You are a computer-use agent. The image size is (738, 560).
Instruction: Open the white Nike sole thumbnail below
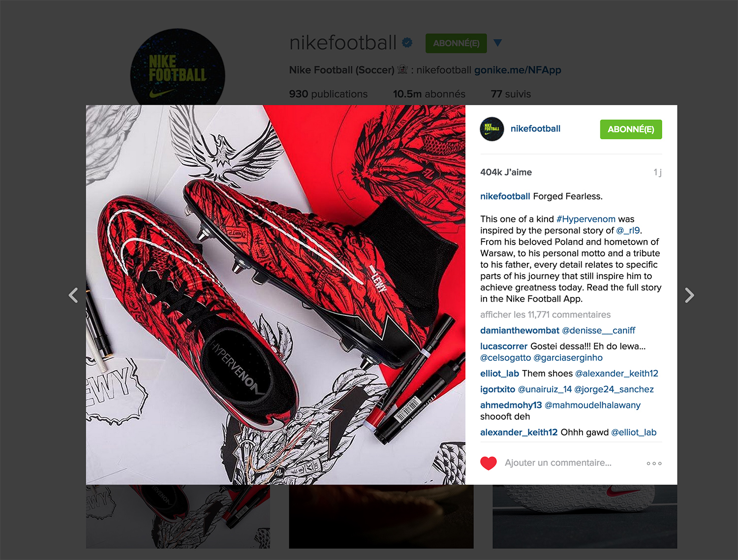tap(584, 517)
